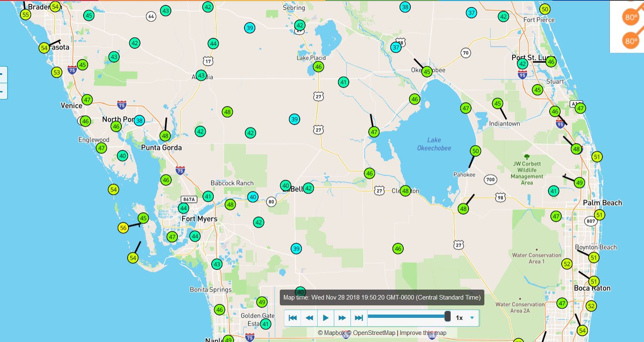Click the fast-forward double-arrow button

(342, 318)
